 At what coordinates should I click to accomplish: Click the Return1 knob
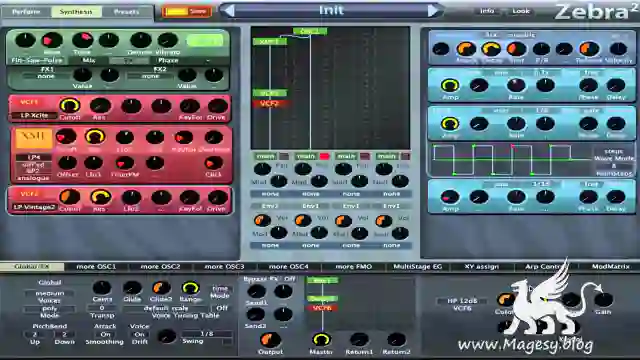(359, 340)
